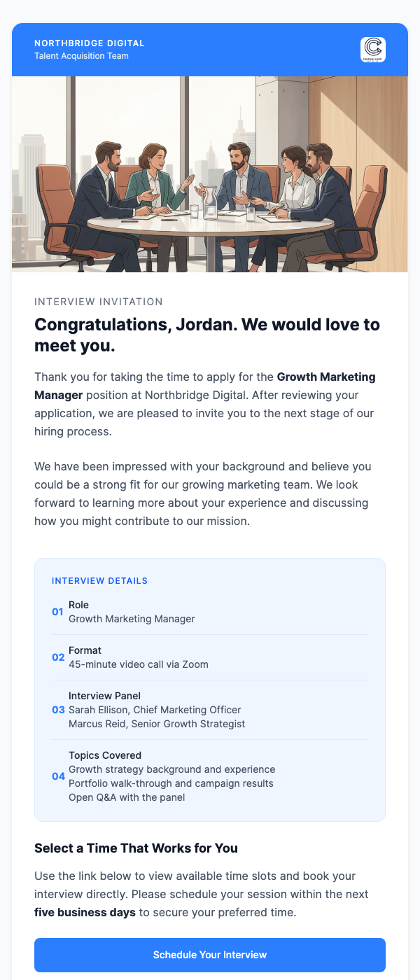
Task: Select the numbered badge 03 beside Interview Panel
Action: (x=58, y=710)
